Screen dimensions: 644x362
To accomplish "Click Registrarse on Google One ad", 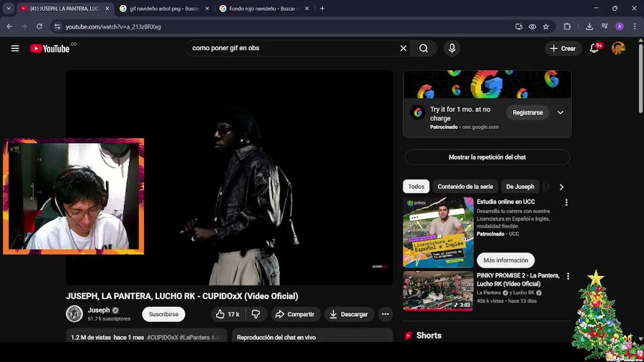I will [527, 113].
